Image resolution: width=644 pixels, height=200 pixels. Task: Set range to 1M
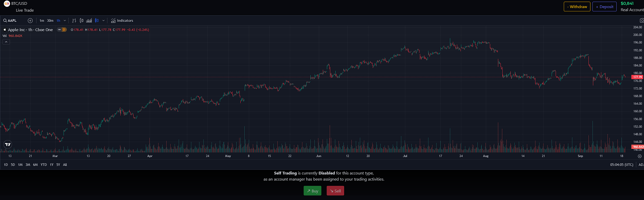pos(20,165)
